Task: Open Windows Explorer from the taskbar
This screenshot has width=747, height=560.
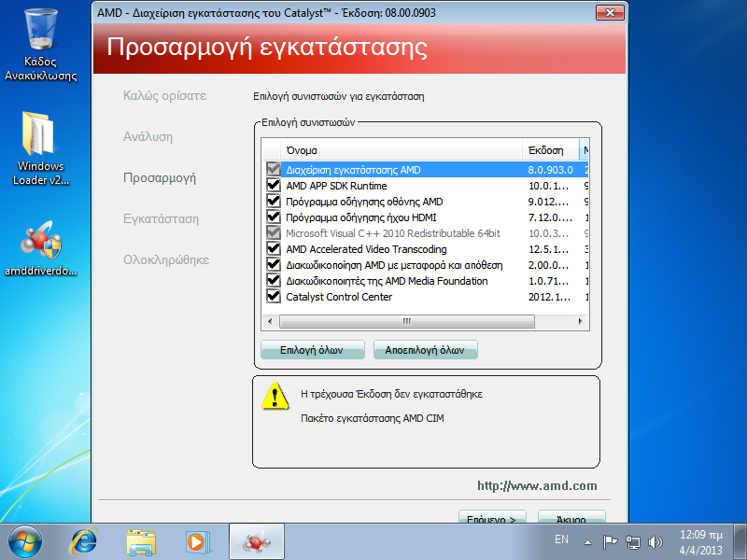Action: coord(141,542)
